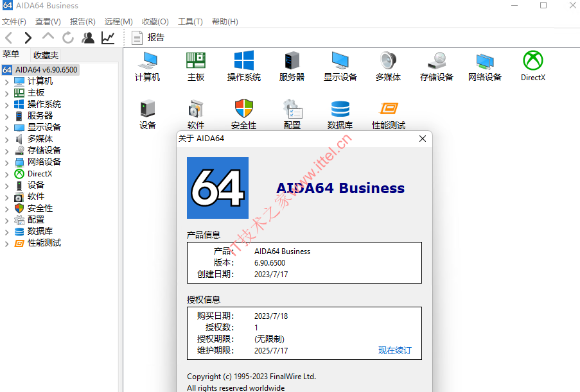This screenshot has height=392, width=580.
Task: Open the 软件 software icon in the main panel
Action: 196,115
